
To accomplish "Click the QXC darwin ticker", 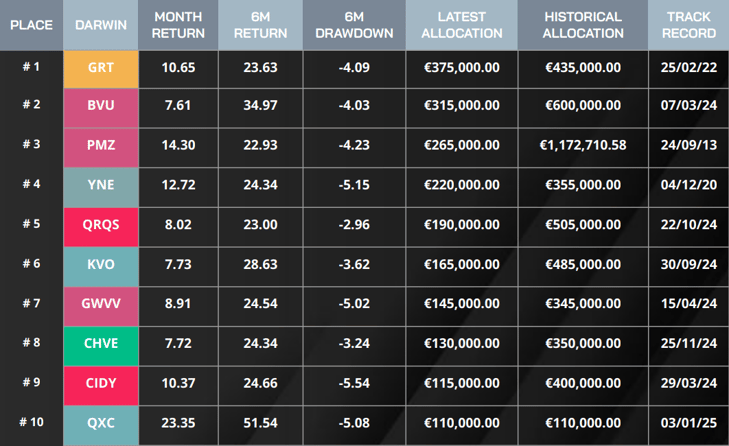I will (x=100, y=423).
